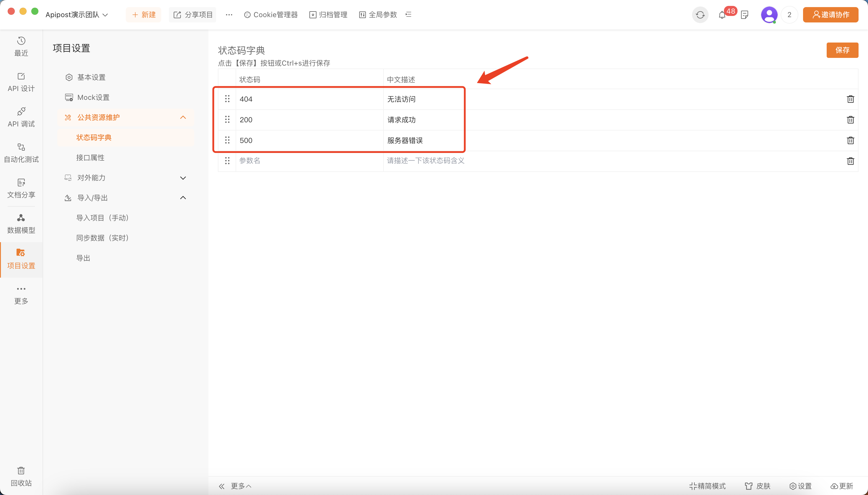This screenshot has width=868, height=495.
Task: Open the 更多 sidebar menu
Action: click(x=21, y=295)
